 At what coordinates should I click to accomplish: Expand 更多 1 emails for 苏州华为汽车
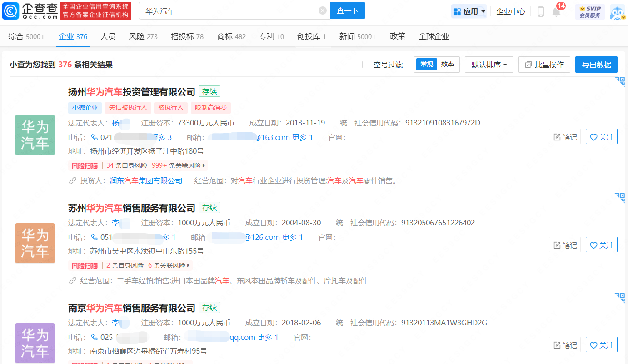point(293,237)
